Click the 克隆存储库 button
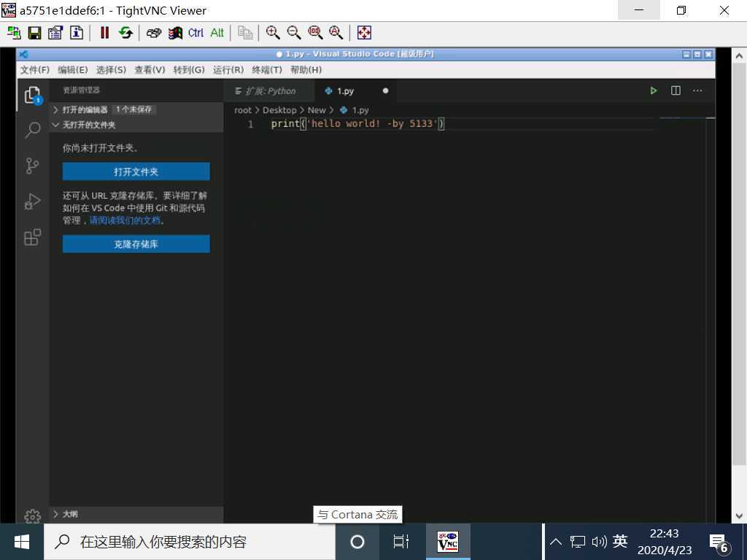 point(136,244)
